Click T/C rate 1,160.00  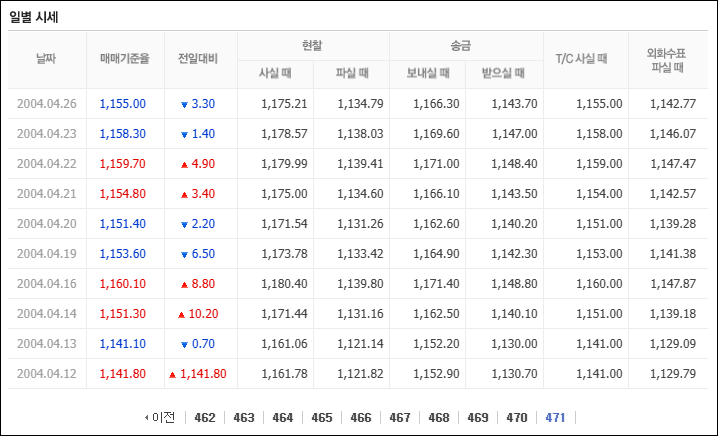pyautogui.click(x=599, y=284)
